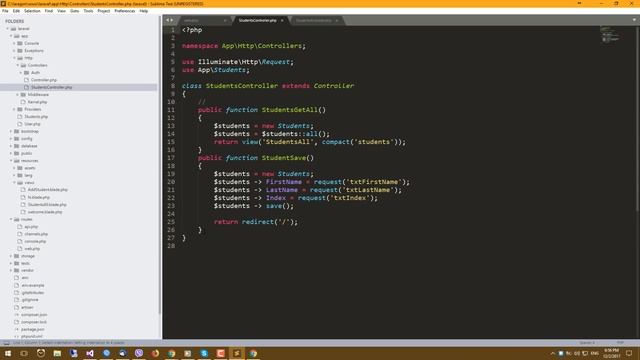Image resolution: width=640 pixels, height=360 pixels.
Task: Expand the Providers folder
Action: (x=15, y=109)
